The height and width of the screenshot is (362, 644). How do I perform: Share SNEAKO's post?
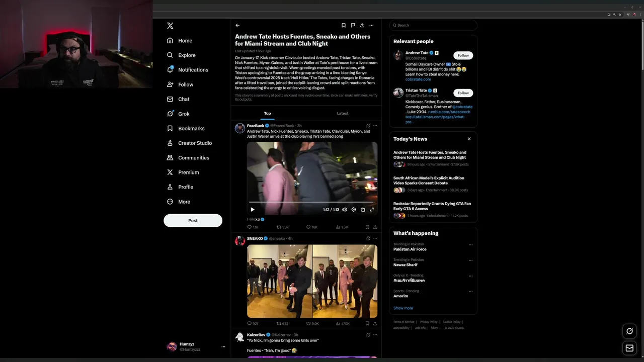tap(375, 324)
